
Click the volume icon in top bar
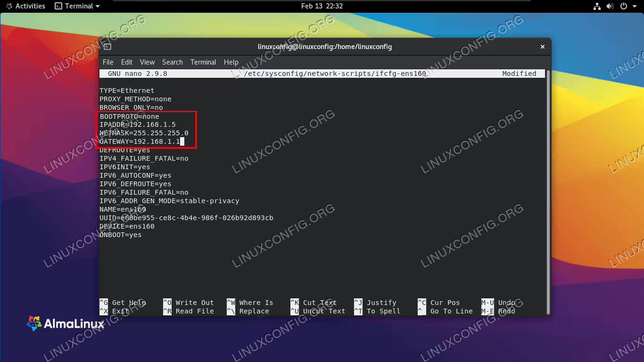coord(610,6)
